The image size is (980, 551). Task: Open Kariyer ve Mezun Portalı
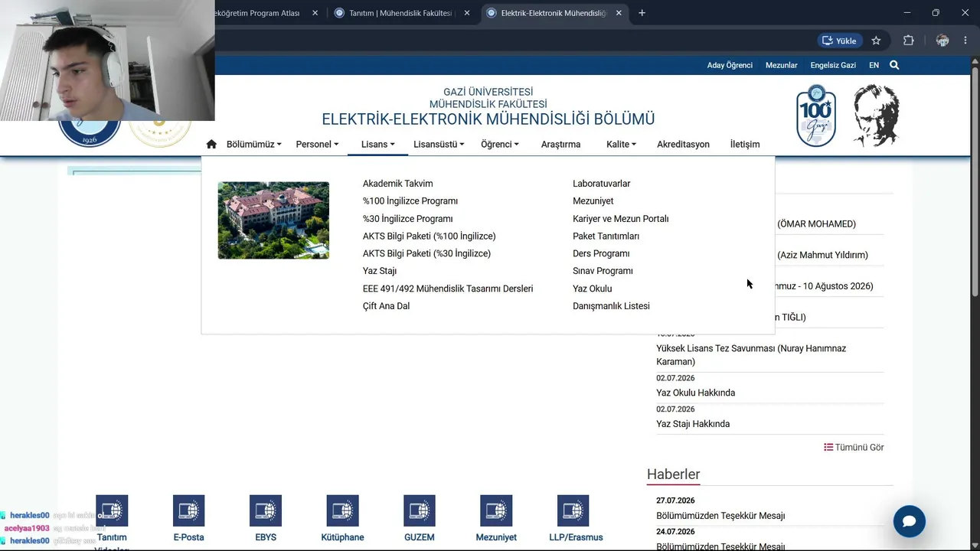tap(621, 219)
